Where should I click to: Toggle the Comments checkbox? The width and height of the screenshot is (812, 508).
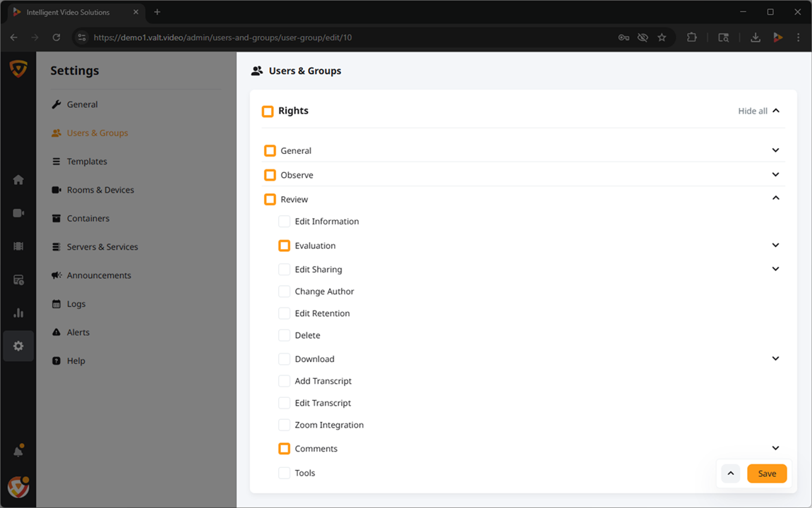pyautogui.click(x=285, y=449)
